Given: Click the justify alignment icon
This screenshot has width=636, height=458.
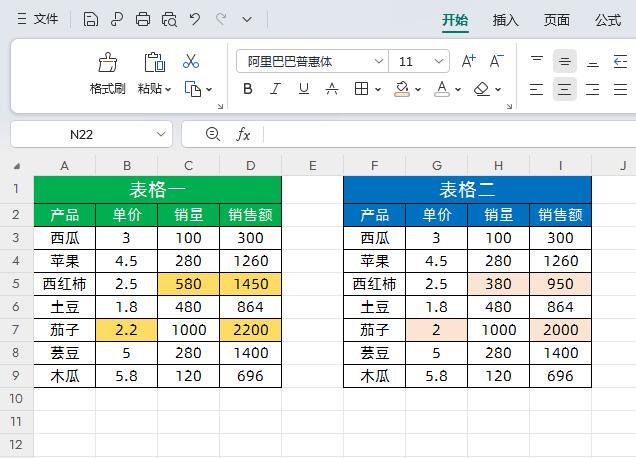Looking at the screenshot, I should 621,89.
